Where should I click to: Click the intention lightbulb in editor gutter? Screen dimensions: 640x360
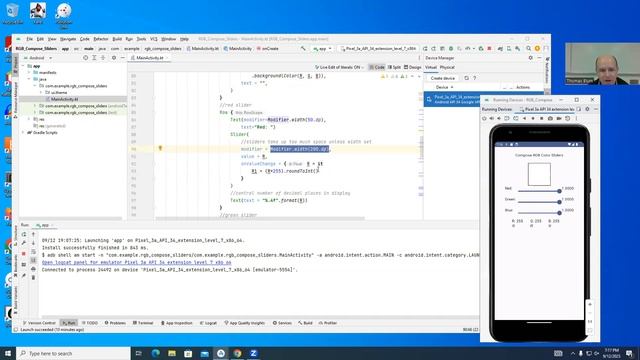click(160, 149)
